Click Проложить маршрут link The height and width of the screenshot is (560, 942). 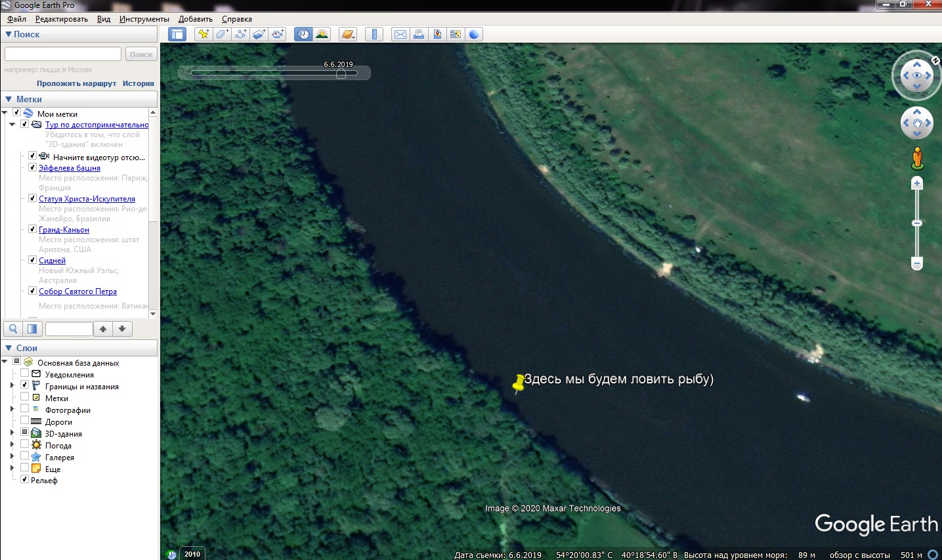tap(76, 83)
